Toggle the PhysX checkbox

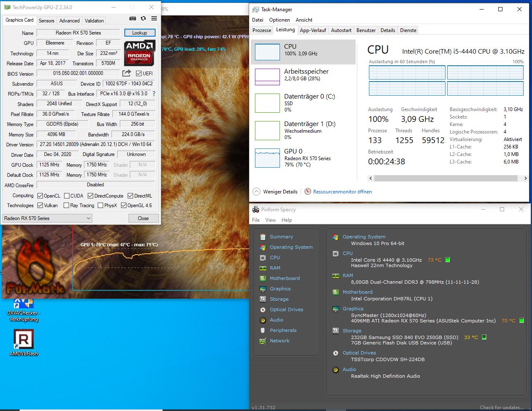[x=100, y=205]
